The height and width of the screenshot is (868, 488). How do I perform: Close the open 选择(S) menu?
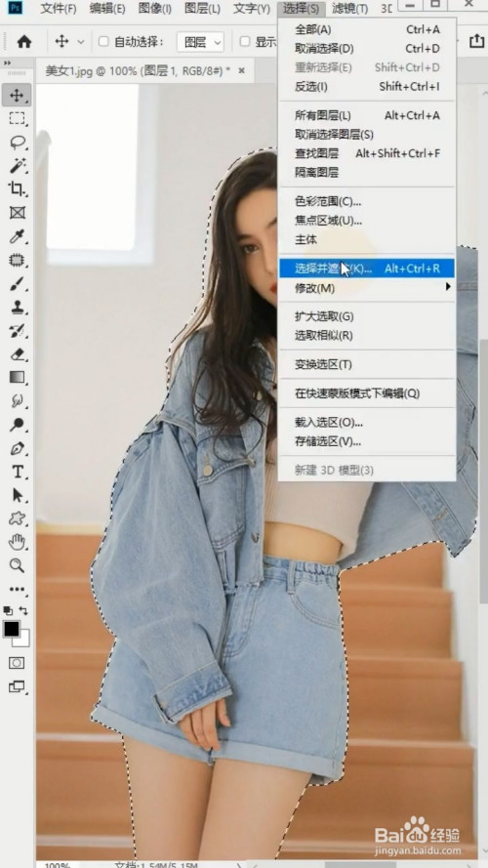[x=301, y=9]
